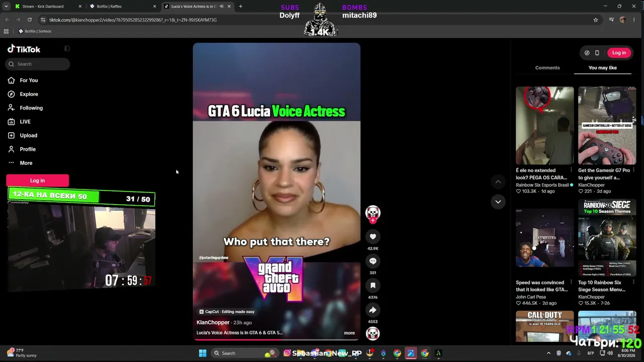This screenshot has height=362, width=644.
Task: Open the BotRix Sorteos bookmark
Action: [35, 31]
